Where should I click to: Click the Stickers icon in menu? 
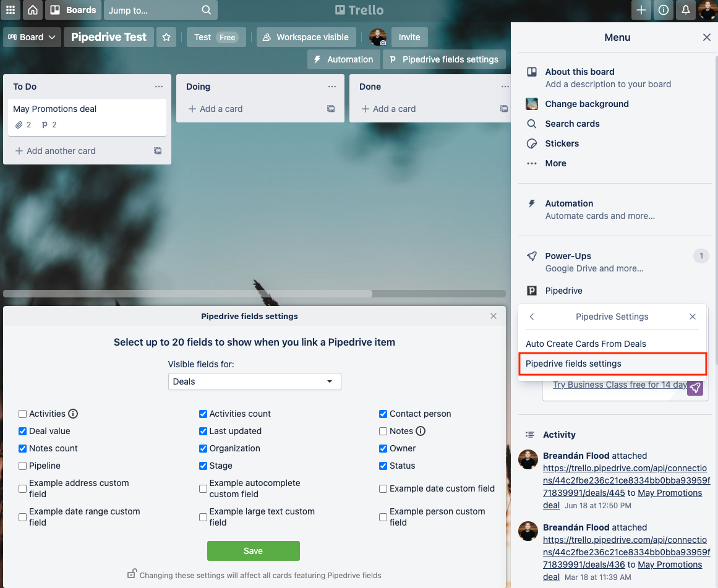(x=532, y=144)
